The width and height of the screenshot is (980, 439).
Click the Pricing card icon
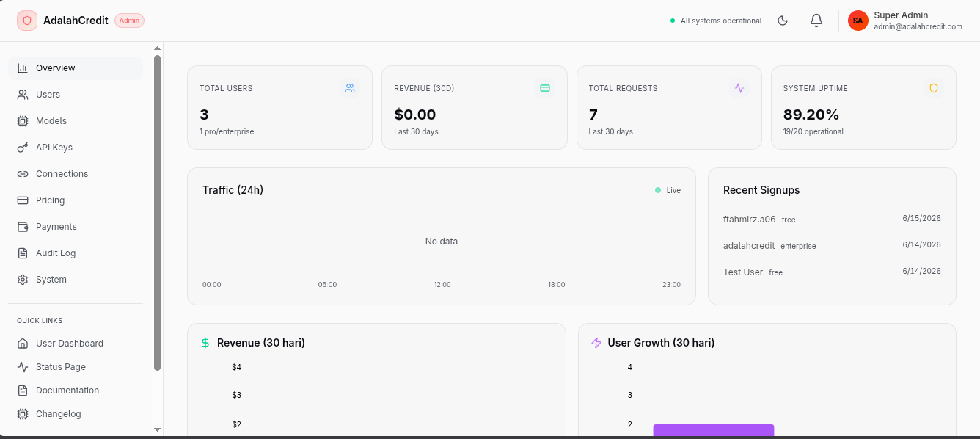pyautogui.click(x=23, y=200)
